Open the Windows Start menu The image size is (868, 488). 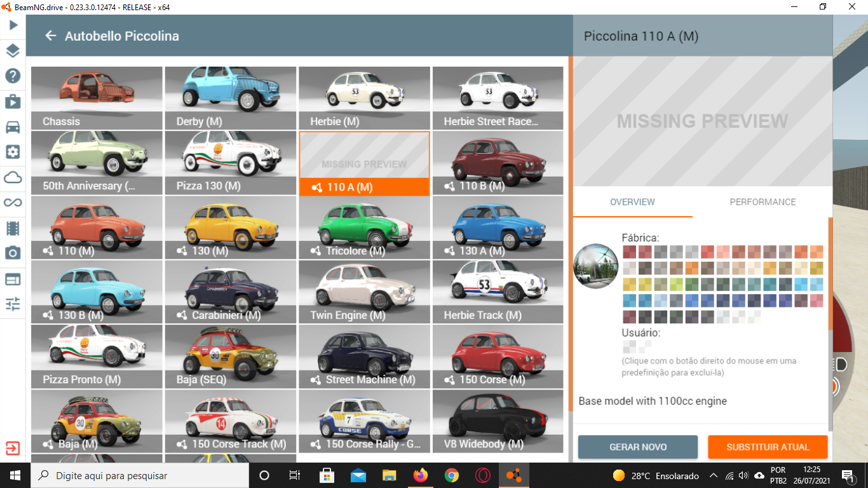pos(15,475)
